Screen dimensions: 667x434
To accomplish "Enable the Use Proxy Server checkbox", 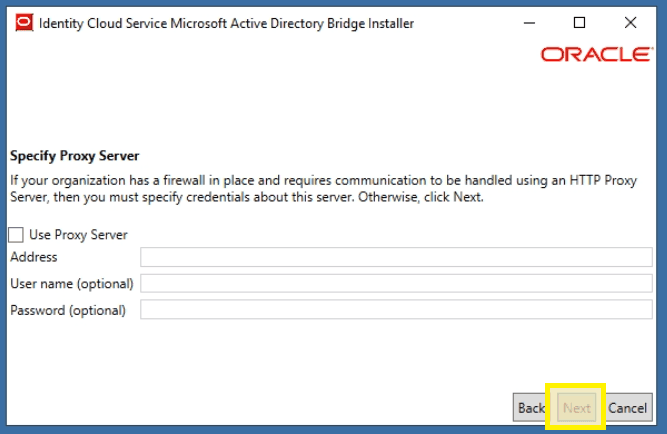I will tap(16, 235).
